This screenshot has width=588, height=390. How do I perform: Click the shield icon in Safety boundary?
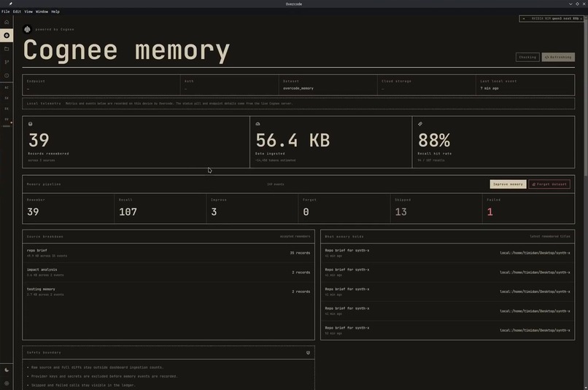[308, 353]
